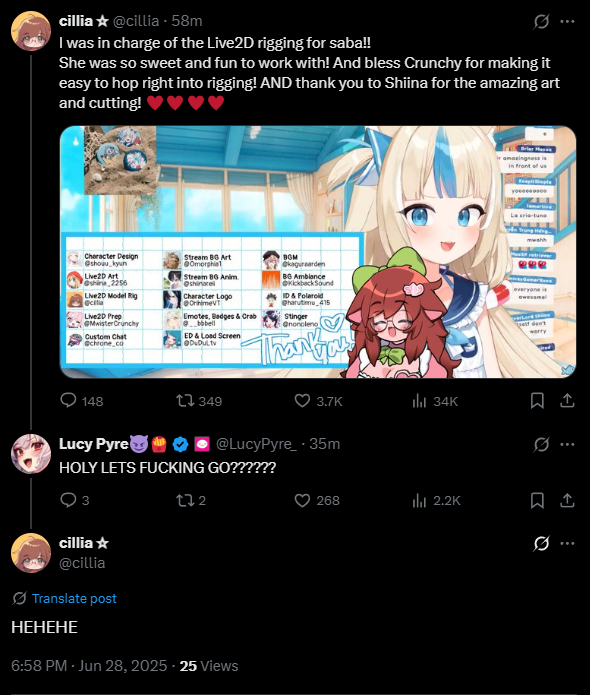The width and height of the screenshot is (590, 695).
Task: Click Translate post link
Action: [74, 598]
